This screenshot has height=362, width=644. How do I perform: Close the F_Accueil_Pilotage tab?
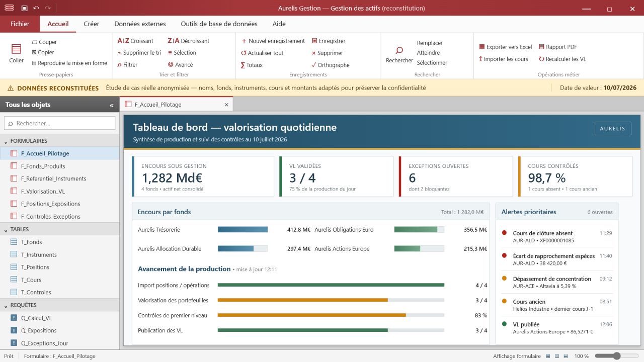tap(226, 105)
